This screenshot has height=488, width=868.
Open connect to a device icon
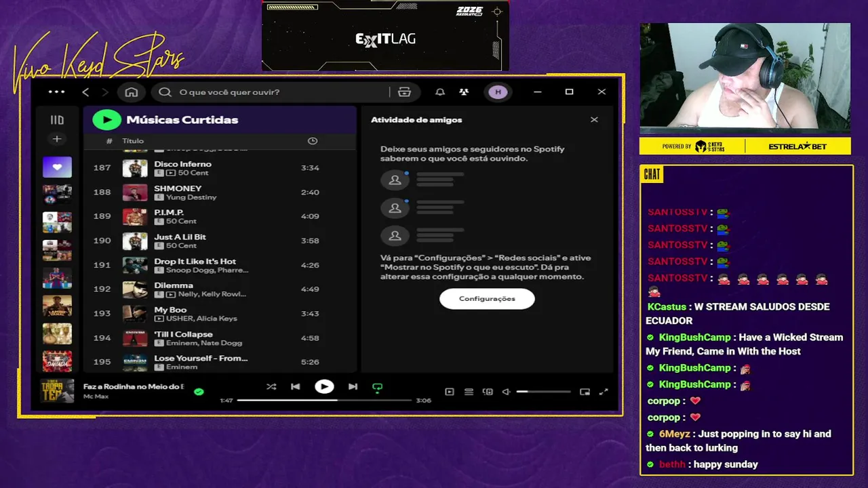(x=488, y=392)
